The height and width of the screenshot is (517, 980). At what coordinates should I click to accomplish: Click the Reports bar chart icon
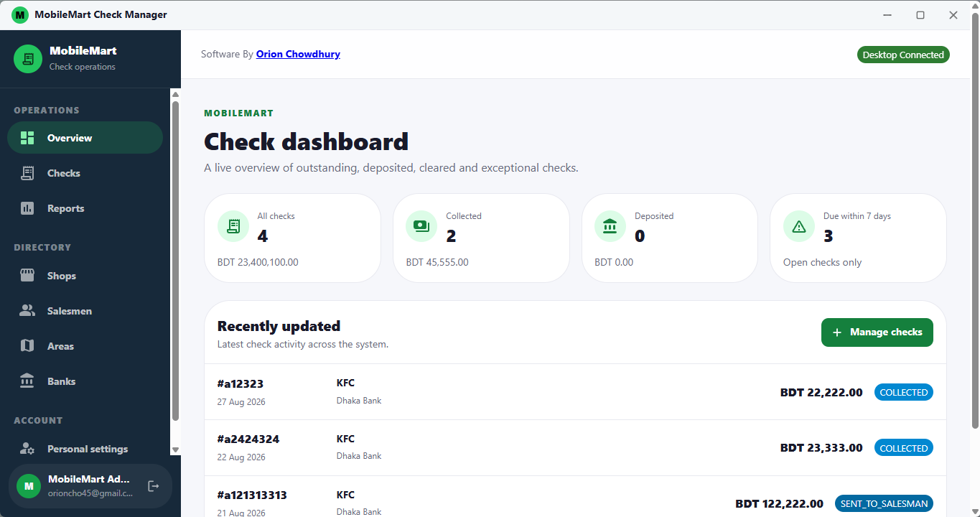pos(27,208)
